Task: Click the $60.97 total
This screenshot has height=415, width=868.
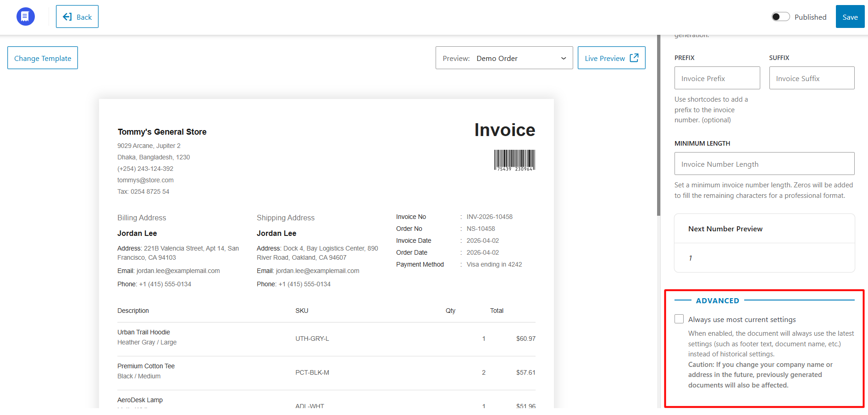Action: coord(526,339)
